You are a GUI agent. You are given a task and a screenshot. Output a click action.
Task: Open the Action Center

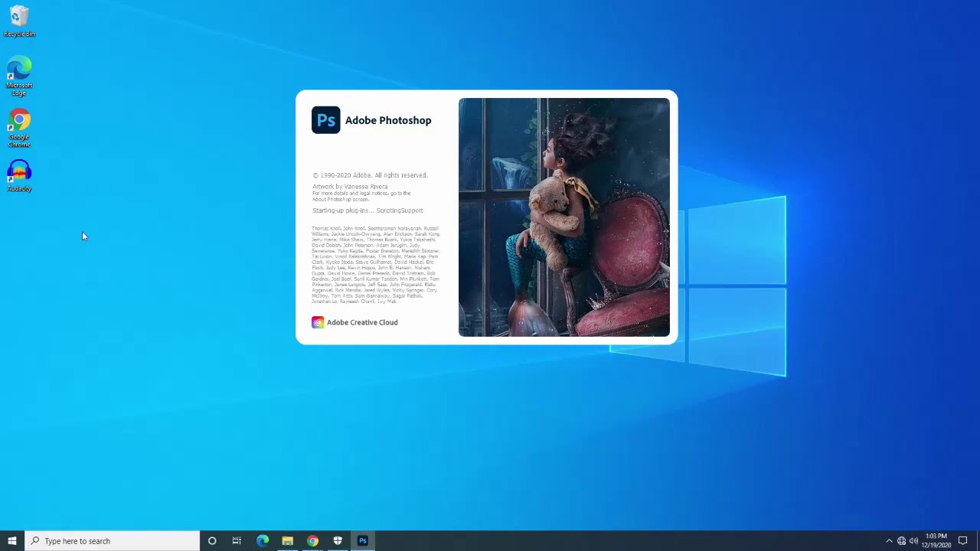pos(962,541)
